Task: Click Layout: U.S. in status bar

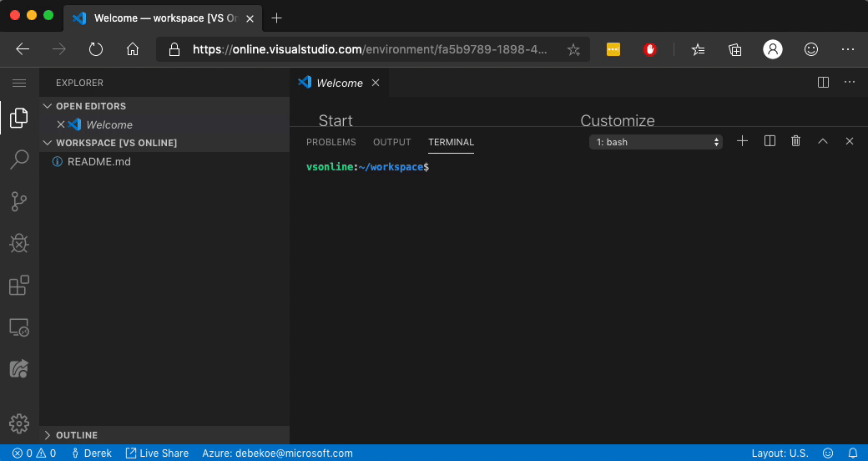Action: pos(780,453)
